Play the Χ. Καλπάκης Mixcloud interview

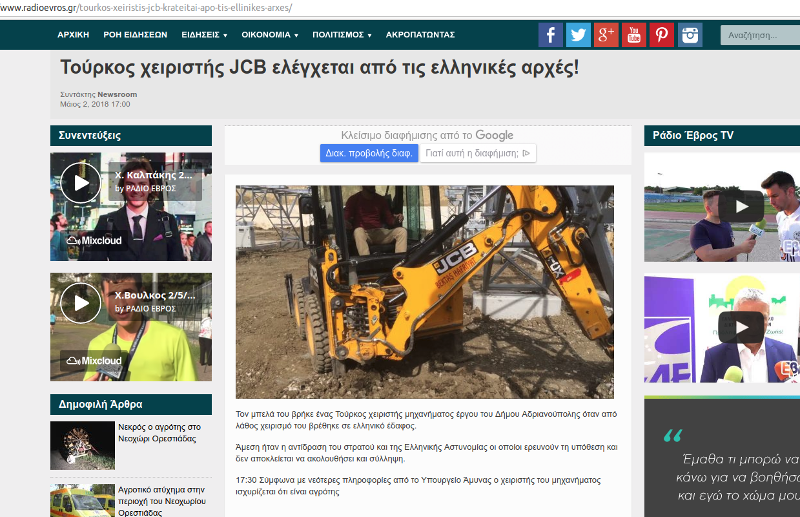[x=80, y=183]
